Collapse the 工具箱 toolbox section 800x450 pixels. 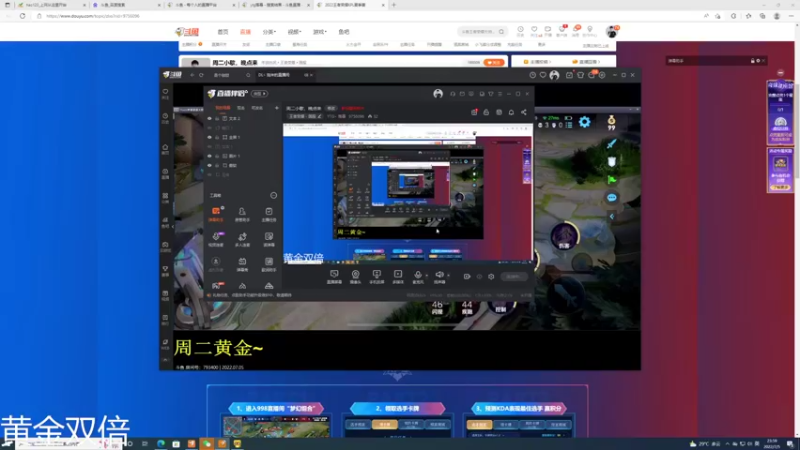[x=273, y=195]
